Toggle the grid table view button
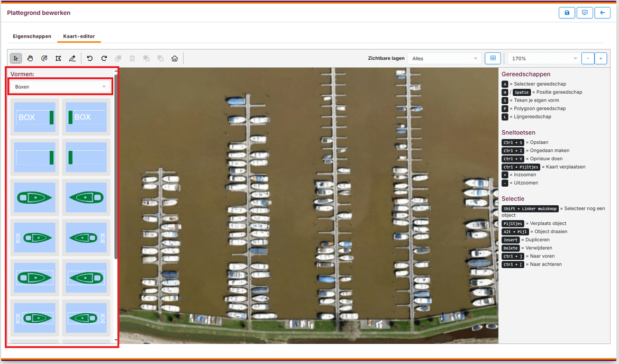 493,58
